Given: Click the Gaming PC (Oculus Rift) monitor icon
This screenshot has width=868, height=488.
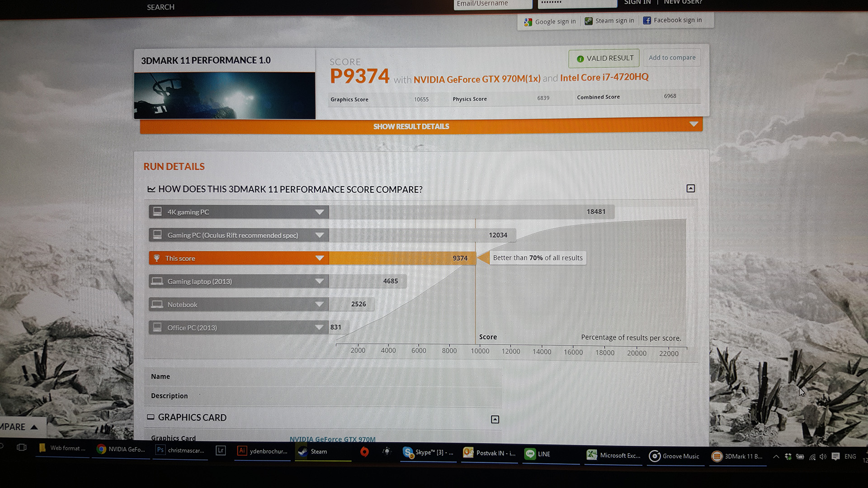Looking at the screenshot, I should click(x=157, y=235).
